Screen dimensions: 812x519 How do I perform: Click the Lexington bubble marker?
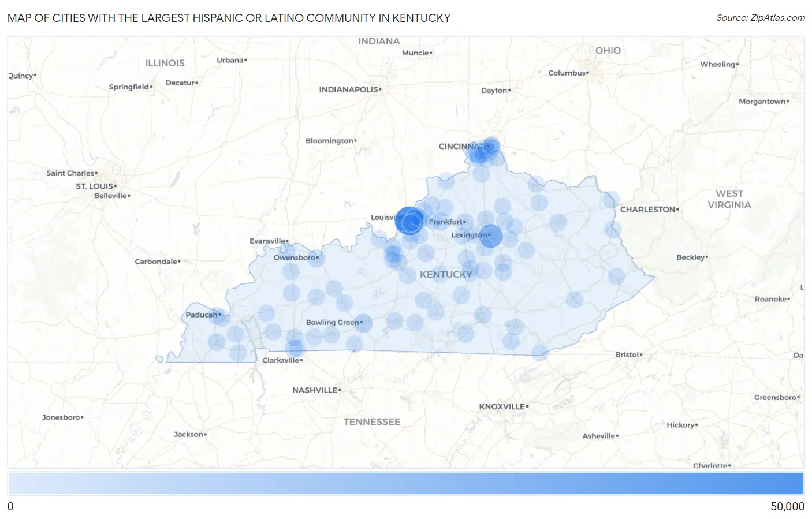tap(490, 236)
